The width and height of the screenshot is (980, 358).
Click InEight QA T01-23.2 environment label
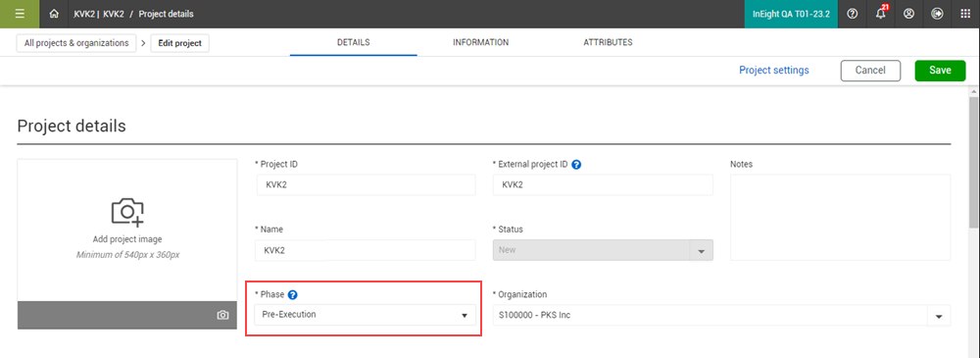[x=791, y=14]
